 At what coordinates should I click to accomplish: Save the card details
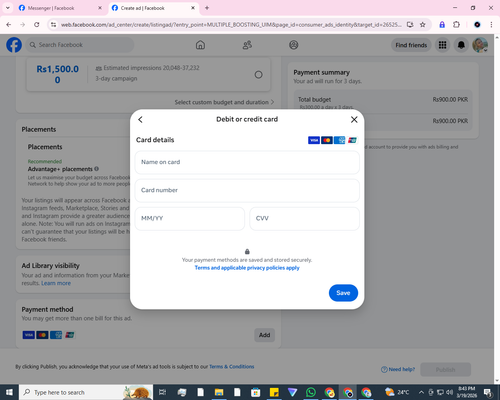(x=343, y=293)
